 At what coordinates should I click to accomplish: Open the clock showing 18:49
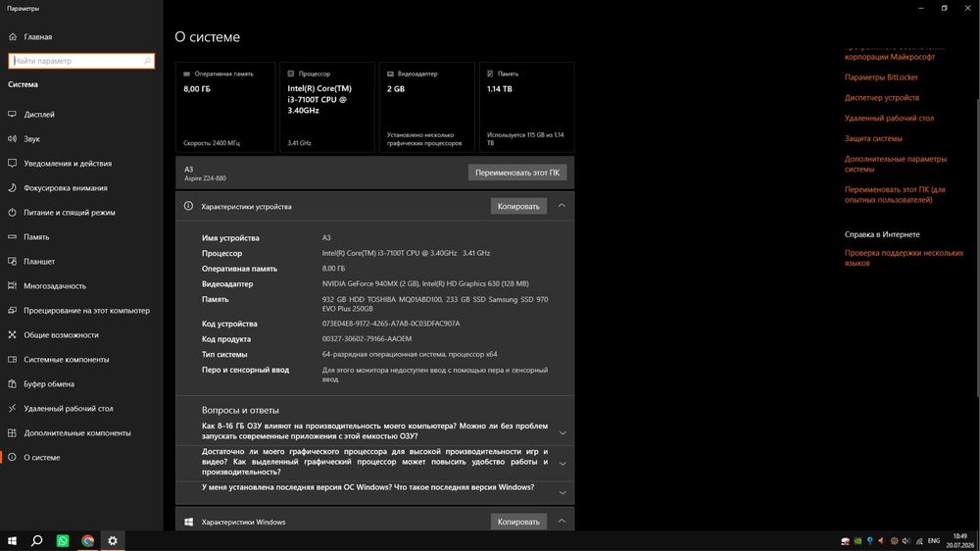(960, 541)
